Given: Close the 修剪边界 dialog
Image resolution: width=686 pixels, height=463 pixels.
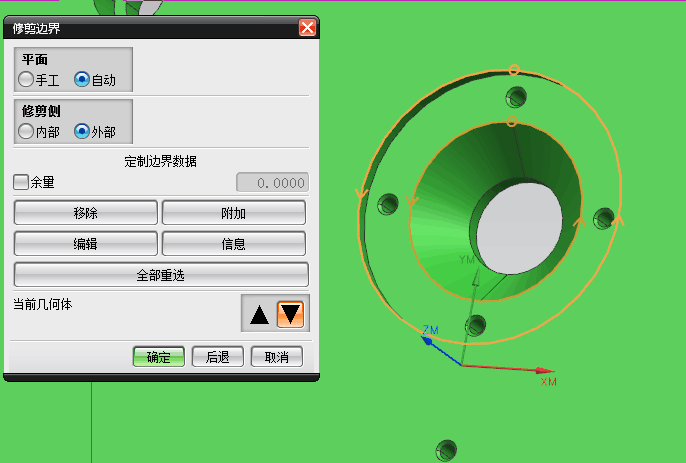Looking at the screenshot, I should [308, 28].
